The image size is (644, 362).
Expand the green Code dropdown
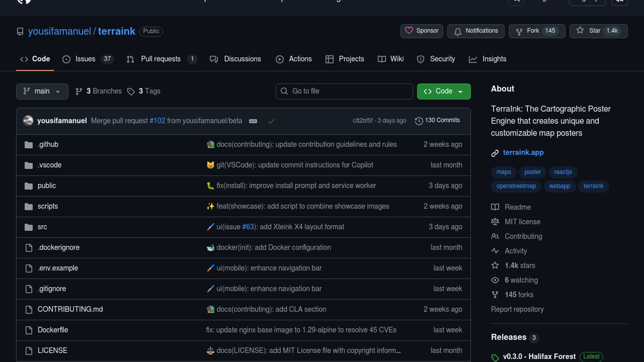(443, 91)
